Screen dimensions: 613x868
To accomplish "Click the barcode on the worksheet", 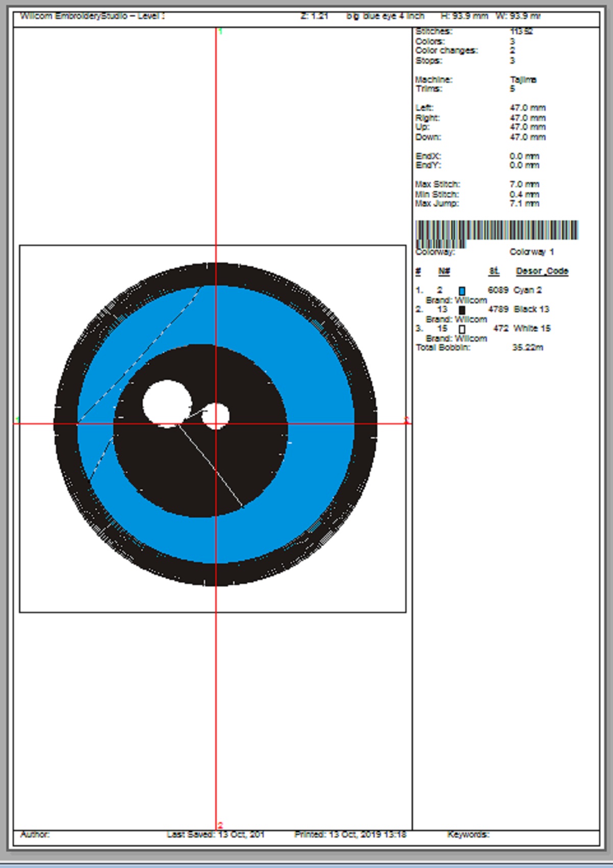I will click(496, 231).
